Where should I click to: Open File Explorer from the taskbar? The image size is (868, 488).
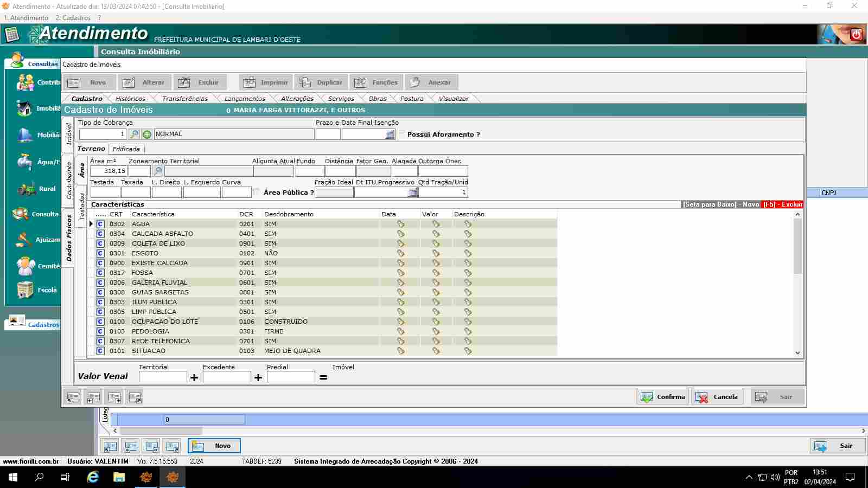pyautogui.click(x=119, y=477)
